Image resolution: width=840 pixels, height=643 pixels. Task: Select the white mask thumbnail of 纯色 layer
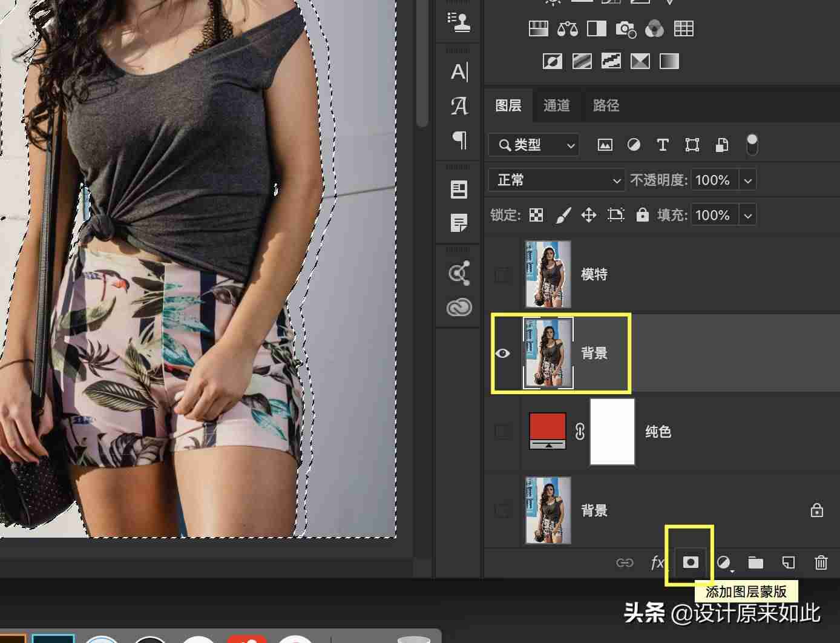click(612, 432)
